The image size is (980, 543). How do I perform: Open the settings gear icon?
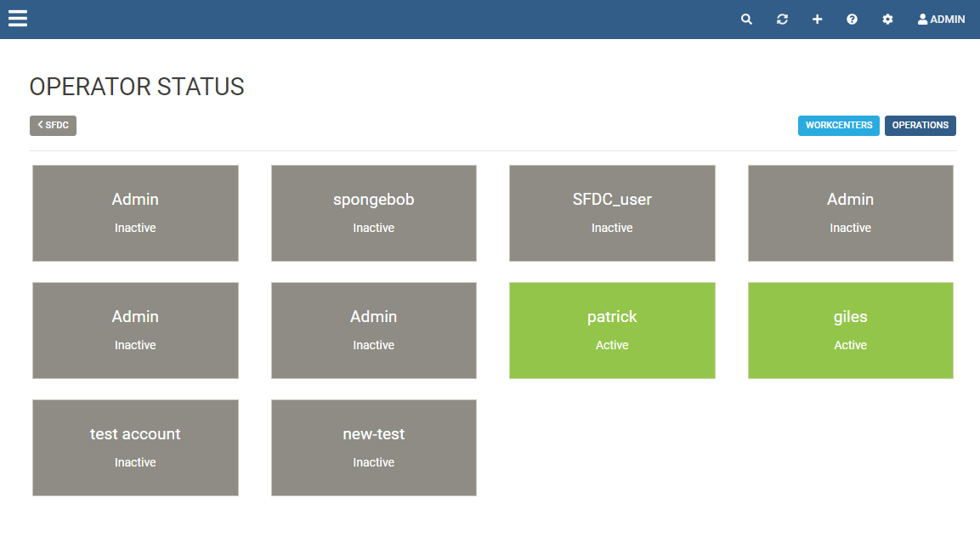[x=887, y=19]
